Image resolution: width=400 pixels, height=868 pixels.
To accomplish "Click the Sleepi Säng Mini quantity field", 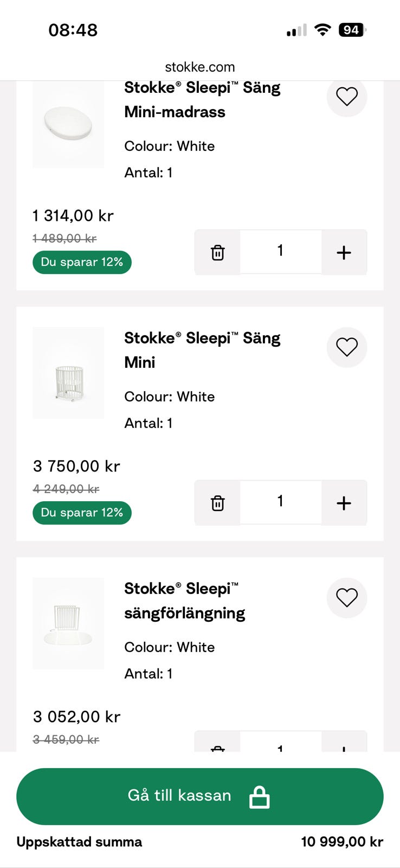I will (280, 502).
